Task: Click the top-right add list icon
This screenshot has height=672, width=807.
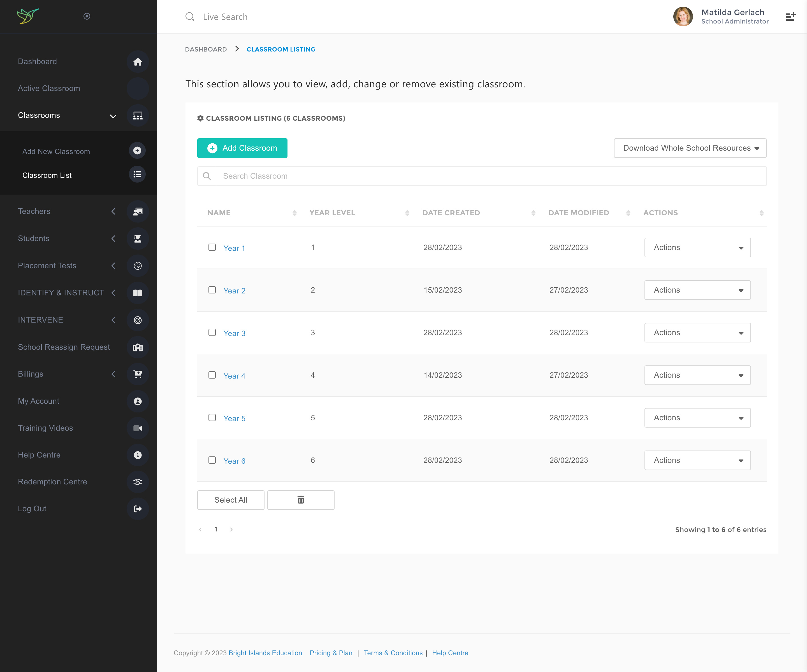Action: (790, 17)
